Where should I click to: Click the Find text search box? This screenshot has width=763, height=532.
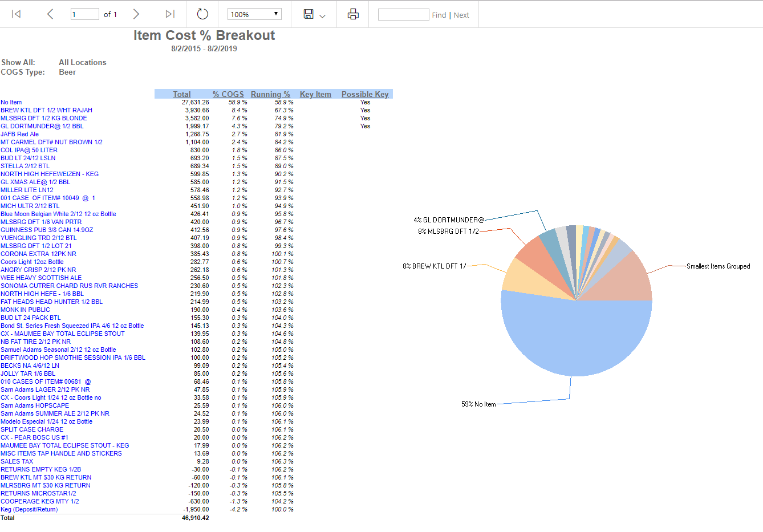coord(403,14)
